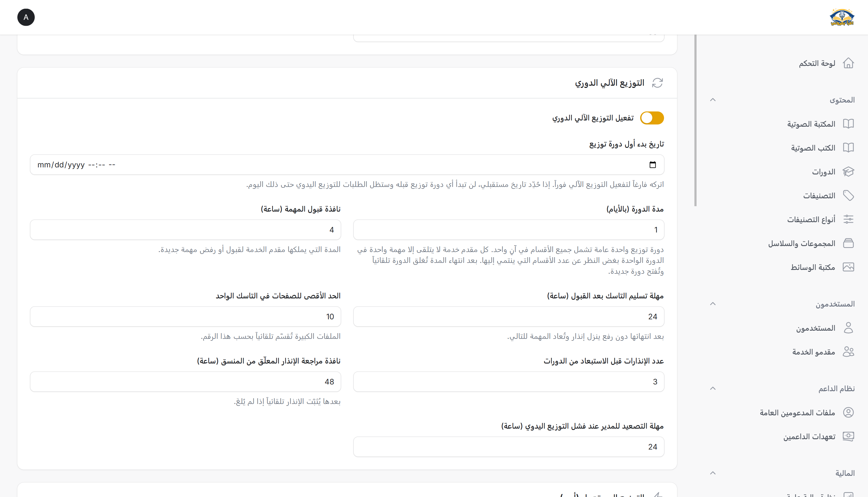The height and width of the screenshot is (497, 868).
Task: Click the calendar icon in the date field
Action: [652, 165]
